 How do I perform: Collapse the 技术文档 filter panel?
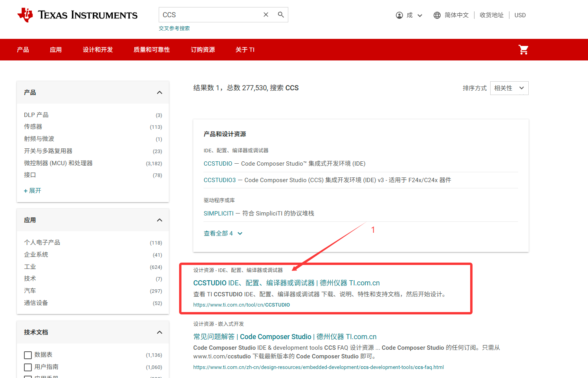(159, 332)
